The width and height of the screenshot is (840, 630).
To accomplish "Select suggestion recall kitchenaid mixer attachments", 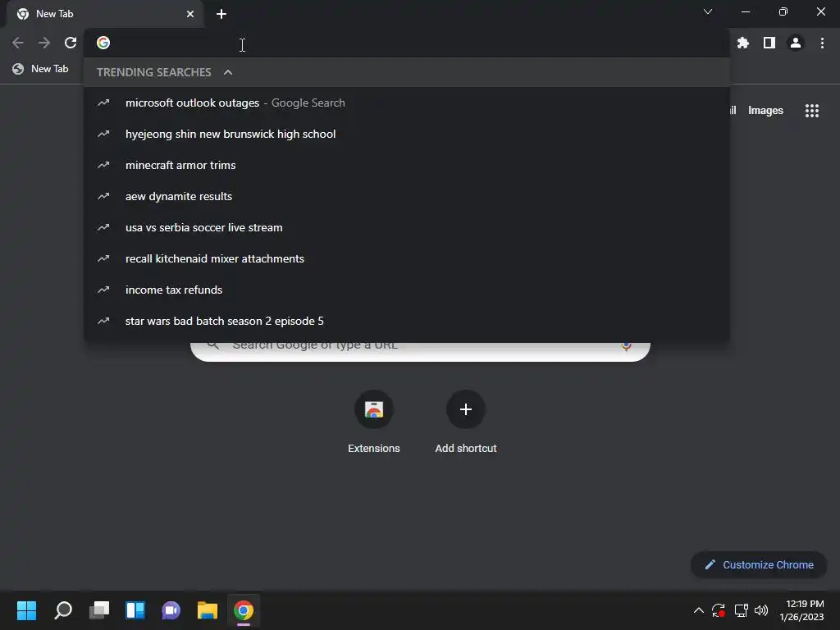I will coord(407,258).
